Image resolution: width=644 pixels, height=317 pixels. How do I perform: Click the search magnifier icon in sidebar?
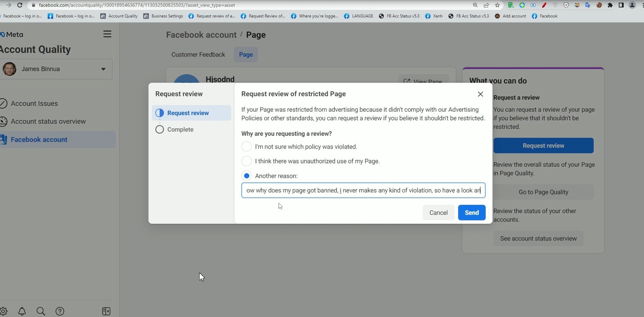(41, 311)
